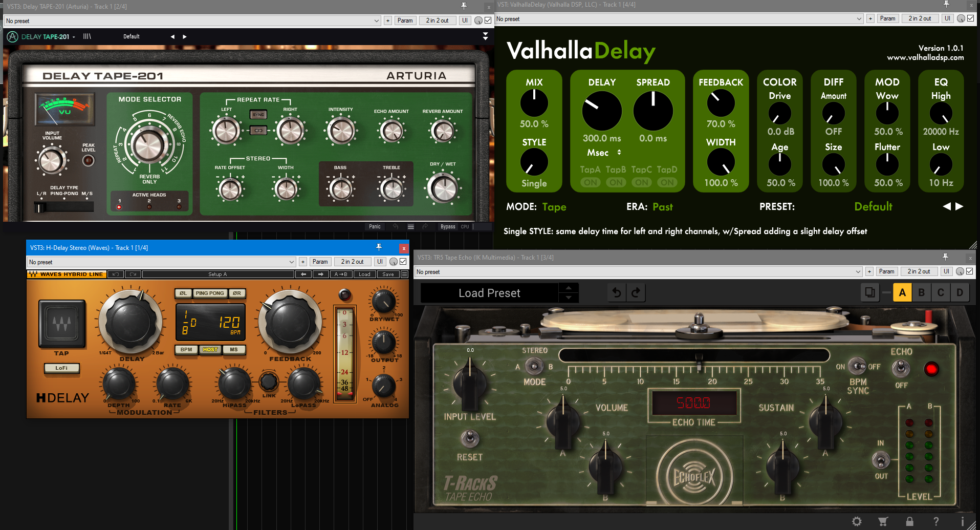The image size is (980, 530).
Task: Click the A→B copy button in Waves toolbar
Action: pos(341,274)
